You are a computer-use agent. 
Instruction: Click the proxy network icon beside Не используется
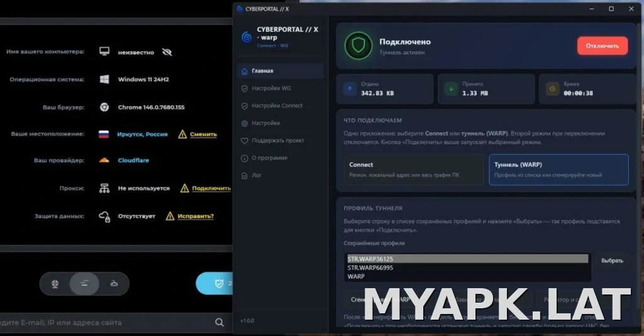point(104,188)
